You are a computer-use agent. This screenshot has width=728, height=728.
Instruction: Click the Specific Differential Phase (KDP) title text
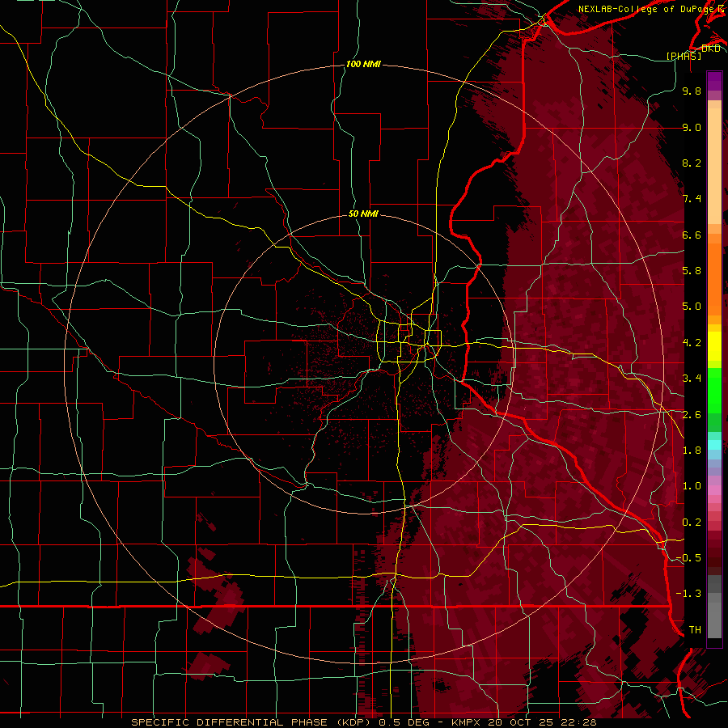point(253,722)
